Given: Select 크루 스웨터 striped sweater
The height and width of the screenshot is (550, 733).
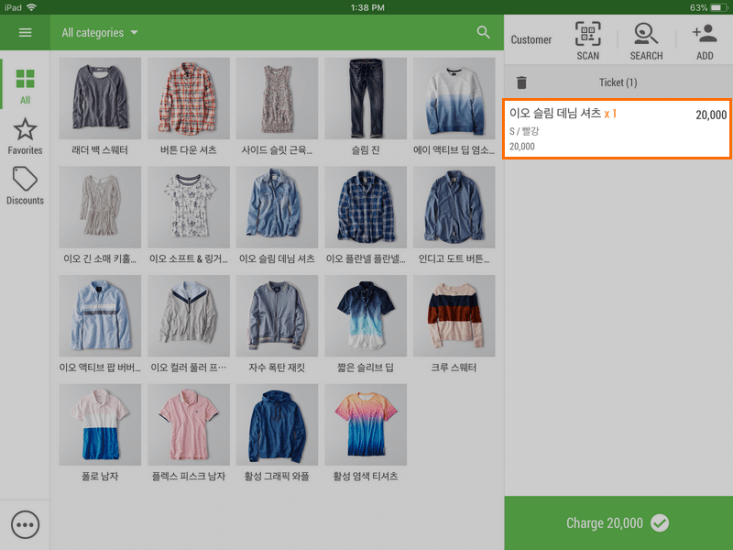Looking at the screenshot, I should click(454, 324).
